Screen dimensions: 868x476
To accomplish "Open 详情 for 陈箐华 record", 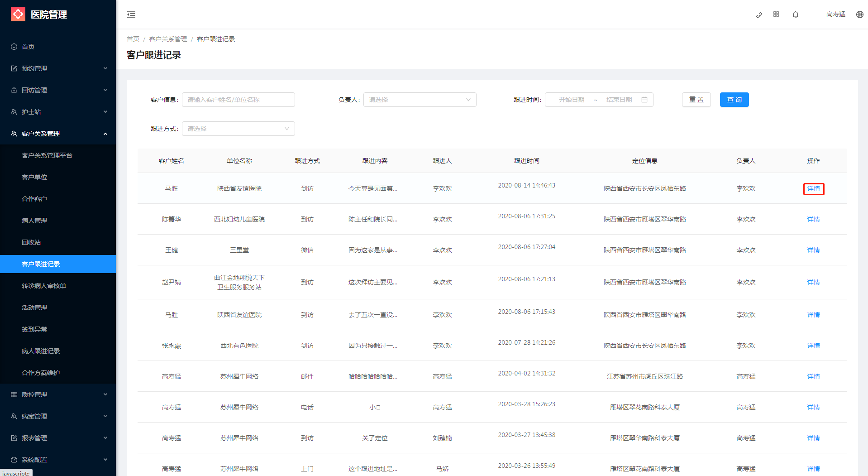I will coord(813,219).
